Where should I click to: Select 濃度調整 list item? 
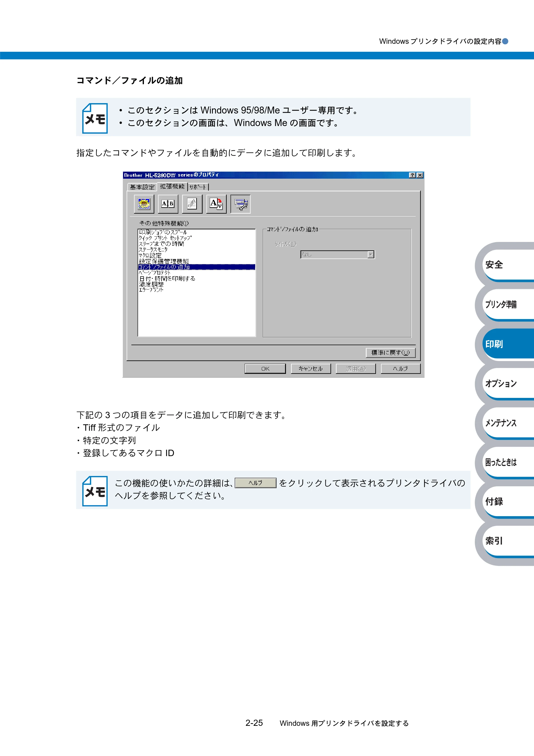point(197,284)
